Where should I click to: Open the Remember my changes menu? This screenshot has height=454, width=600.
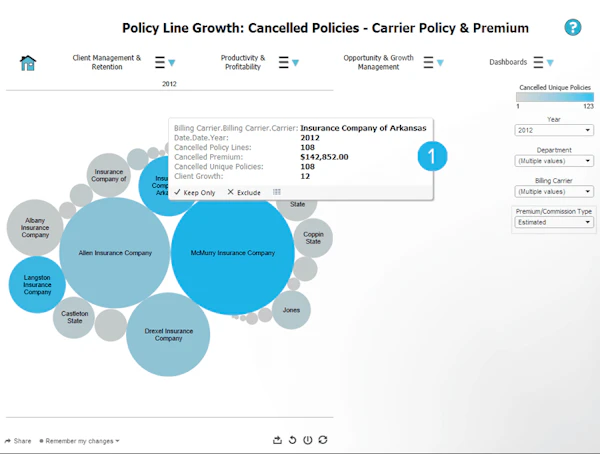click(x=80, y=441)
